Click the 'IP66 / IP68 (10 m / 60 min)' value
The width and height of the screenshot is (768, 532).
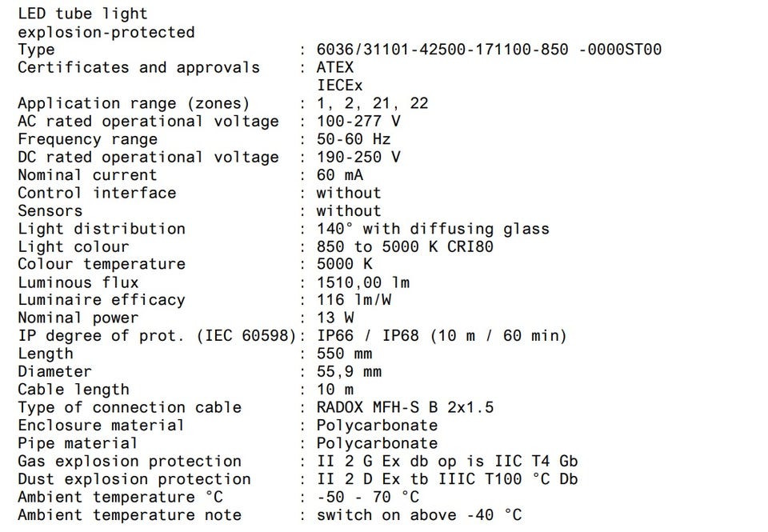442,336
